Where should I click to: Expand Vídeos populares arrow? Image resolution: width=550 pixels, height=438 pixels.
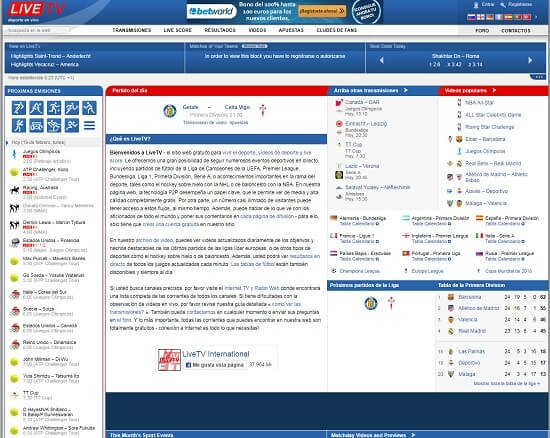click(x=494, y=90)
